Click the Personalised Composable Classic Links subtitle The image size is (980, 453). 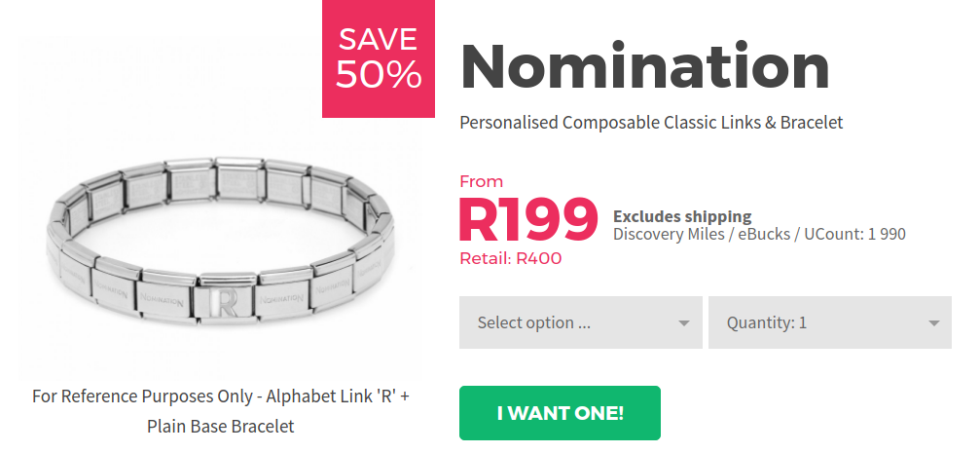point(651,123)
